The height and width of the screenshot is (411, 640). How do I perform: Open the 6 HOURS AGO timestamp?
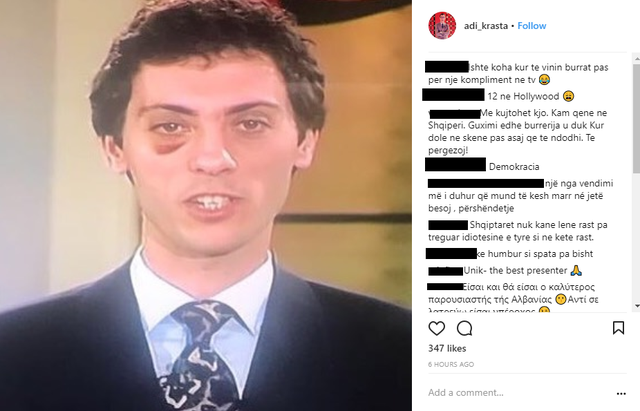[451, 364]
